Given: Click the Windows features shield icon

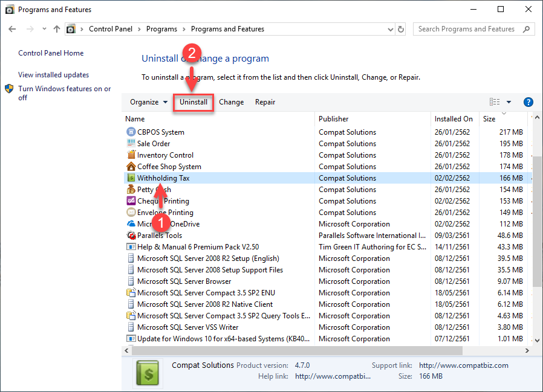Looking at the screenshot, I should (9, 89).
